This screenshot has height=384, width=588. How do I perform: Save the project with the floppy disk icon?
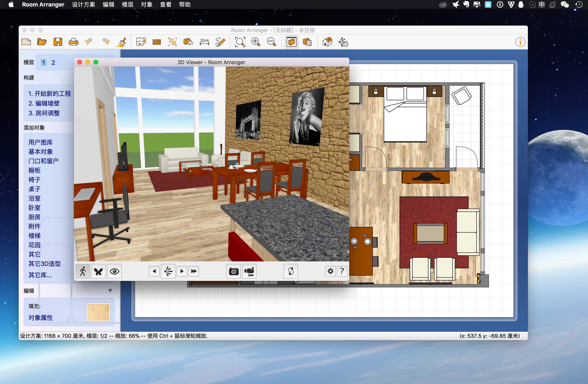(x=58, y=42)
